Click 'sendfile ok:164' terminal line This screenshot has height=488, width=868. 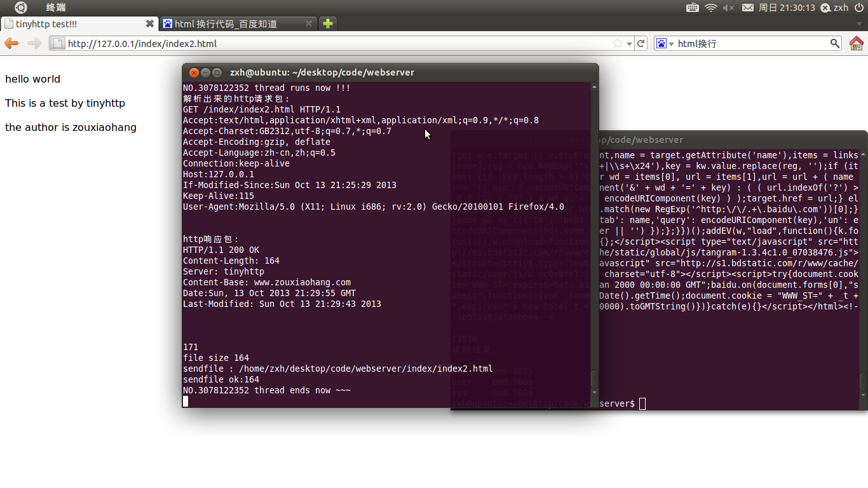[221, 379]
